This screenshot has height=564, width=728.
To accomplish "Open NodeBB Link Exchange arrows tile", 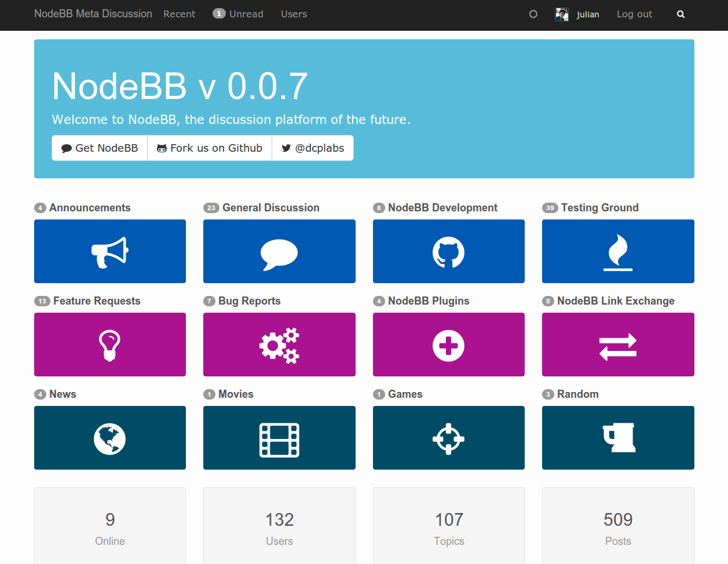I will pyautogui.click(x=618, y=345).
